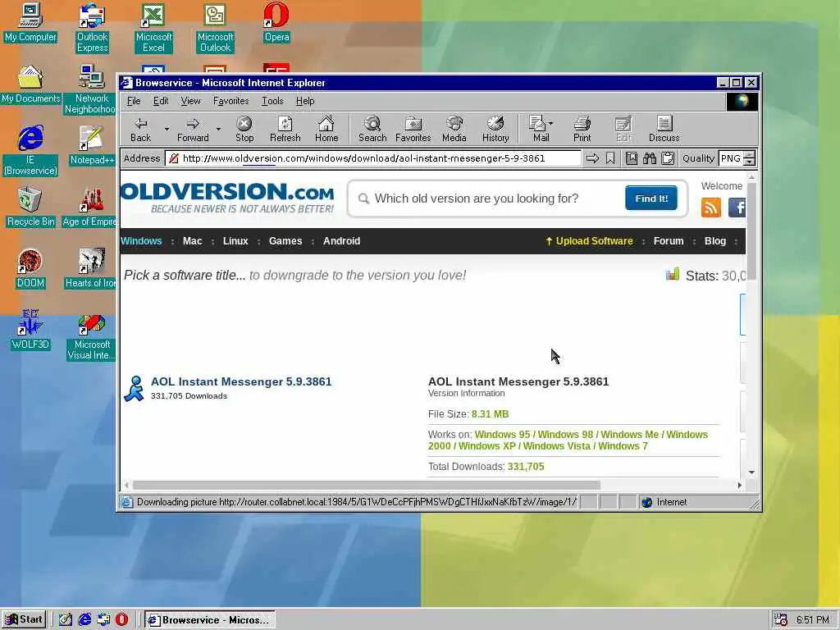Screen dimensions: 840x630
Task: Open the Back button history dropdown arrow
Action: click(x=167, y=129)
